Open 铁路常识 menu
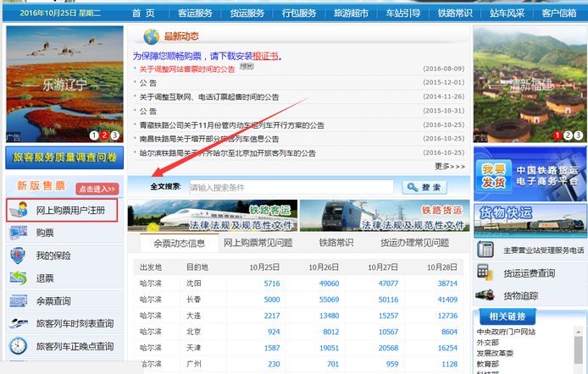588x374 pixels. [455, 13]
